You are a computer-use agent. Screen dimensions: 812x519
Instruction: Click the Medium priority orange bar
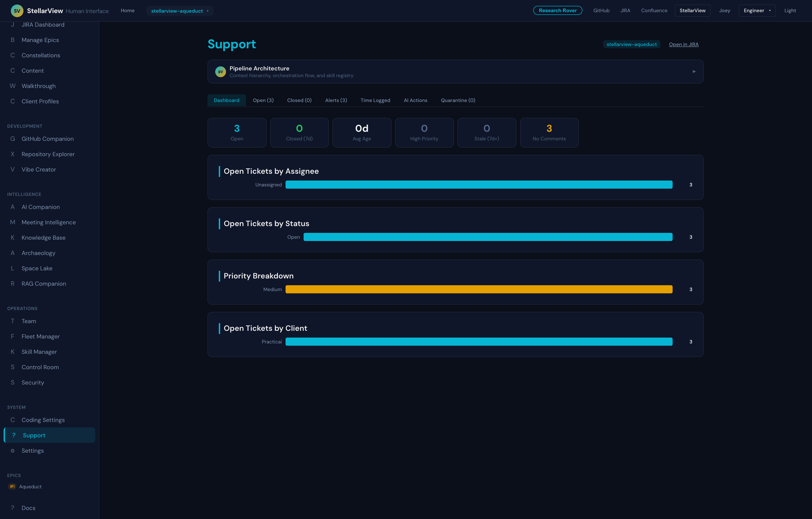(x=479, y=289)
